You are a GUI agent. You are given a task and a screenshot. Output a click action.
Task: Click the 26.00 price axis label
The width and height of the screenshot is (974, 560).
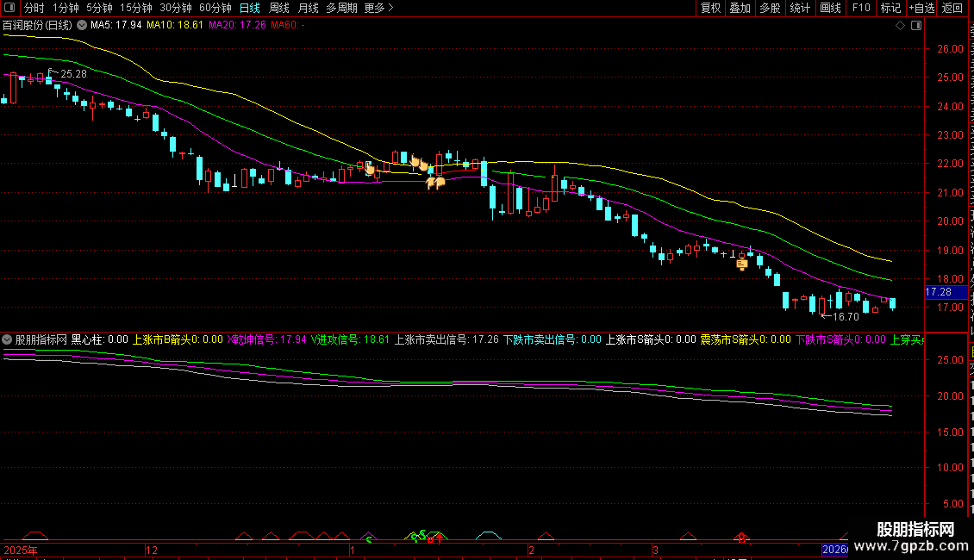(x=950, y=49)
